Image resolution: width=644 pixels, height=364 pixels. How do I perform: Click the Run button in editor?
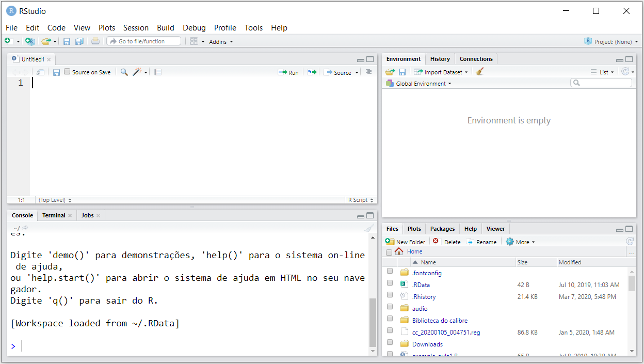click(x=288, y=72)
